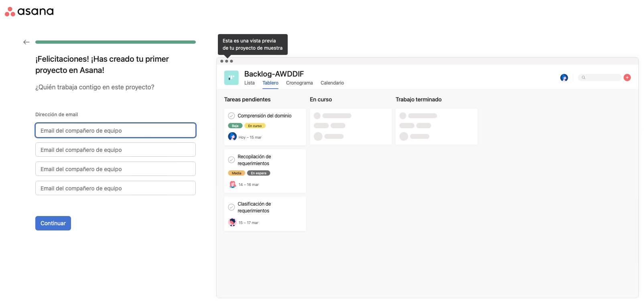Click the user avatar in project header
644x301 pixels.
pyautogui.click(x=564, y=78)
